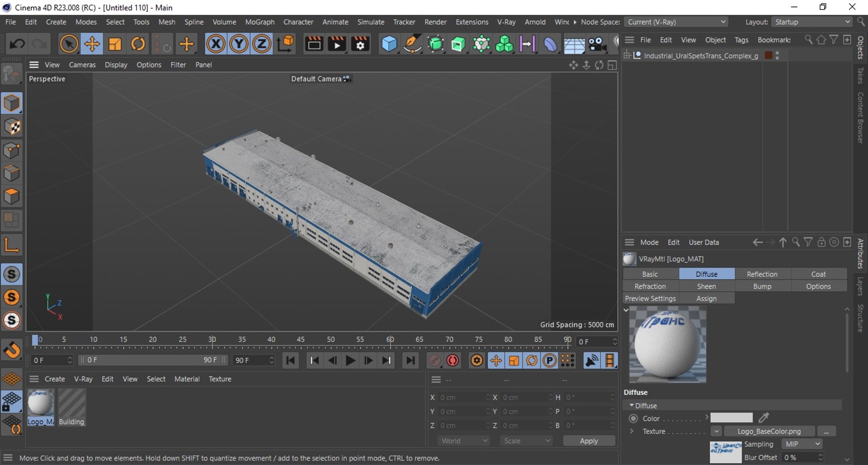The height and width of the screenshot is (465, 868).
Task: Select the Live Selection tool
Action: point(69,44)
